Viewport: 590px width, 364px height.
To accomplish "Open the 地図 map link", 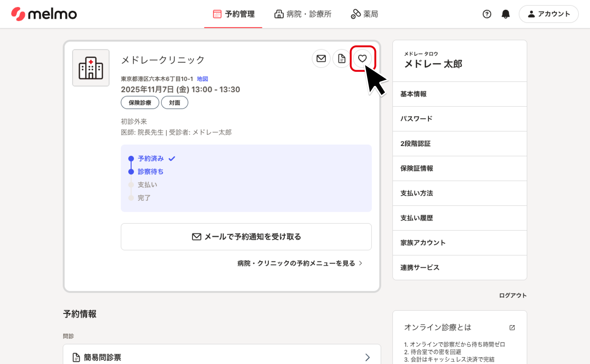I will (202, 79).
